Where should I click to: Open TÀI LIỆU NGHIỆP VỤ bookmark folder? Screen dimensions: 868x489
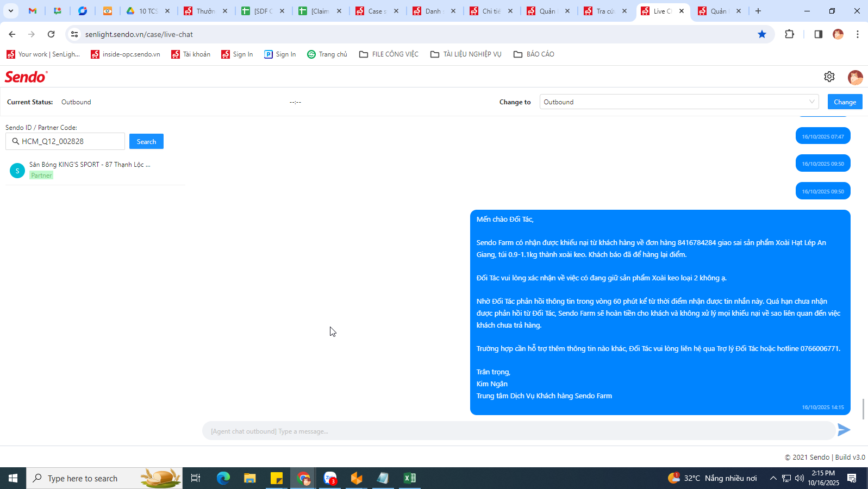tap(466, 54)
